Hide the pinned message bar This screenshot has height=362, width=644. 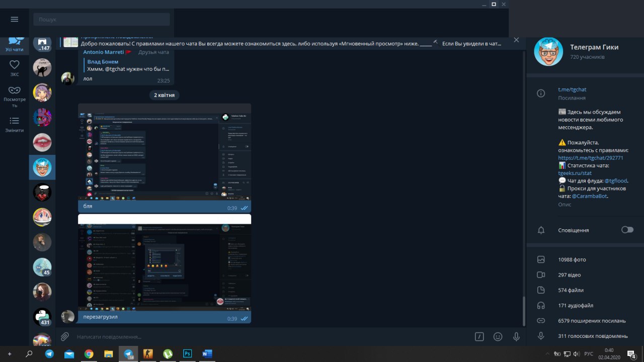point(516,40)
